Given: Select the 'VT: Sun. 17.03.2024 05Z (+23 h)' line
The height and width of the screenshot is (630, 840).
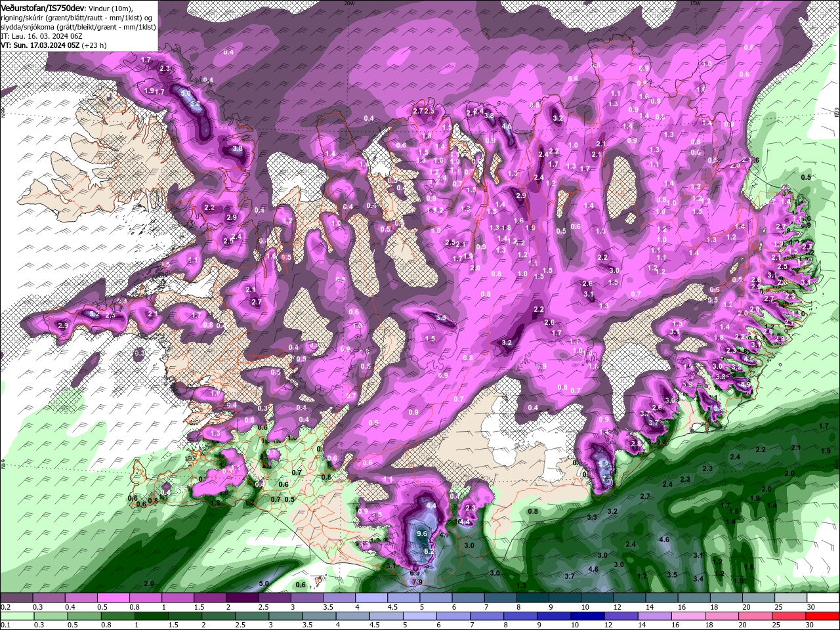Looking at the screenshot, I should [54, 45].
